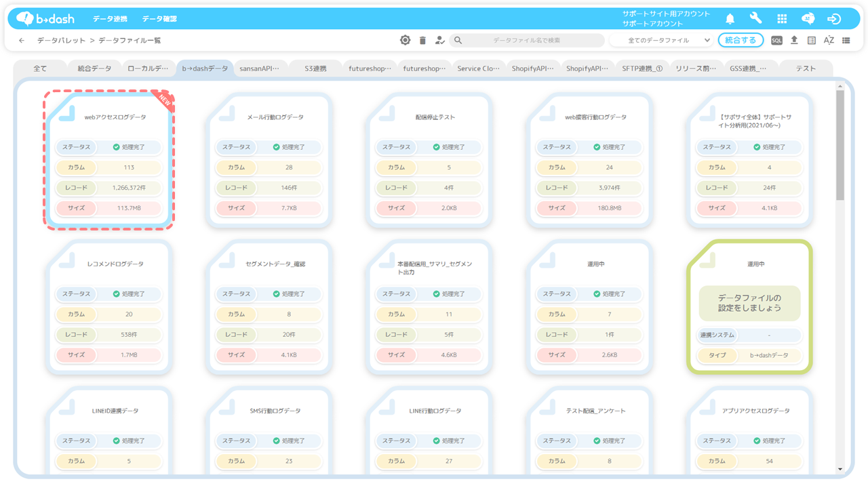Click the scrollbar down arrow

pos(840,469)
